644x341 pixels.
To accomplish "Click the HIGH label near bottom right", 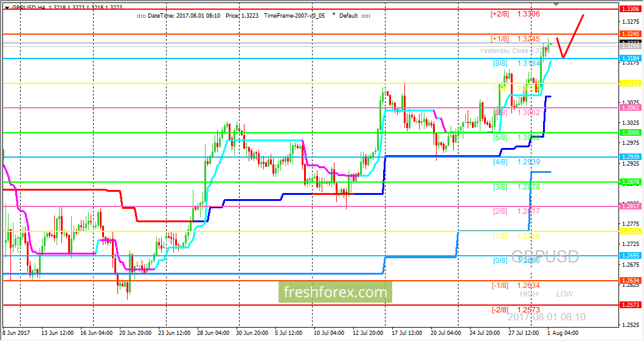I will coord(528,294).
